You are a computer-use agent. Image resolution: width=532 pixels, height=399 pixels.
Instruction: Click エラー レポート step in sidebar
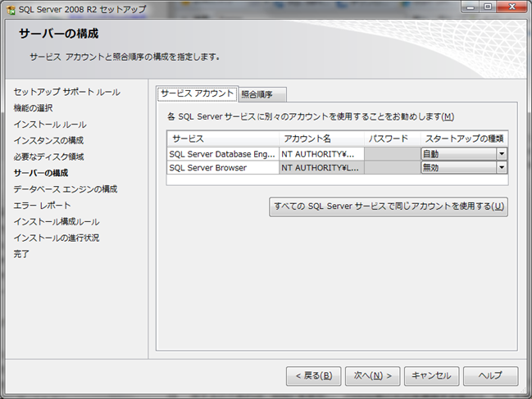[42, 206]
